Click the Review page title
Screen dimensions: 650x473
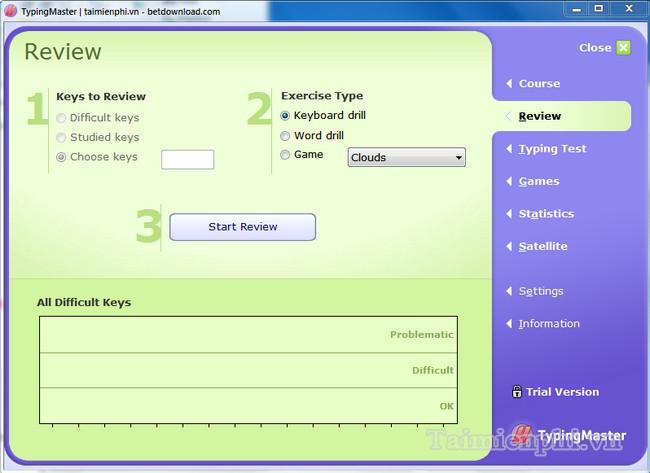click(x=63, y=52)
